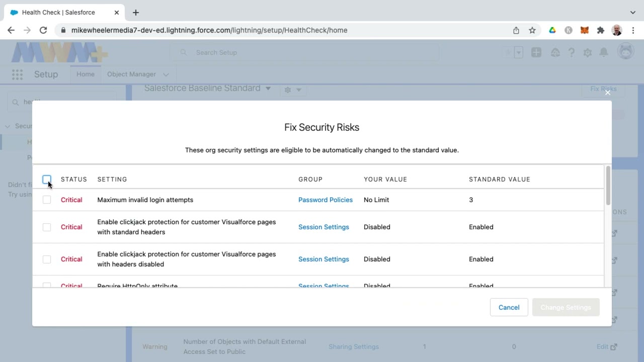Check clickjack protection with headers disabled row
This screenshot has width=644, height=362.
[47, 259]
